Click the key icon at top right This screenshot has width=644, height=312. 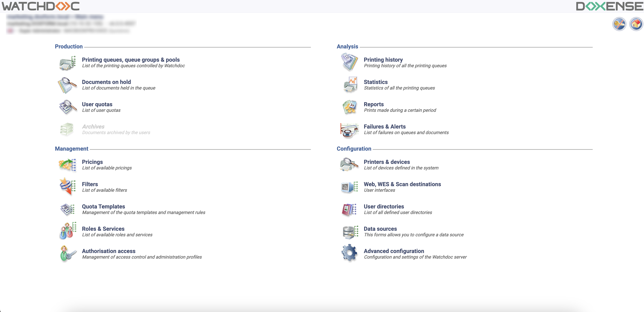point(619,24)
